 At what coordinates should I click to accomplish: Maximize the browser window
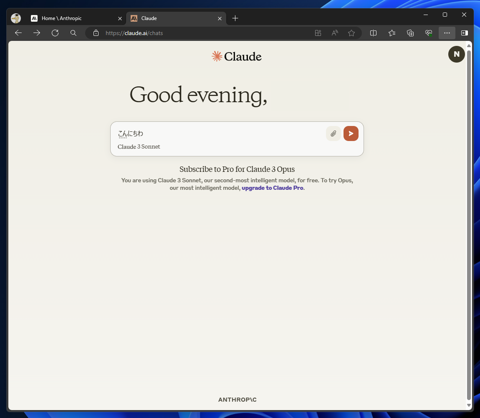point(445,15)
